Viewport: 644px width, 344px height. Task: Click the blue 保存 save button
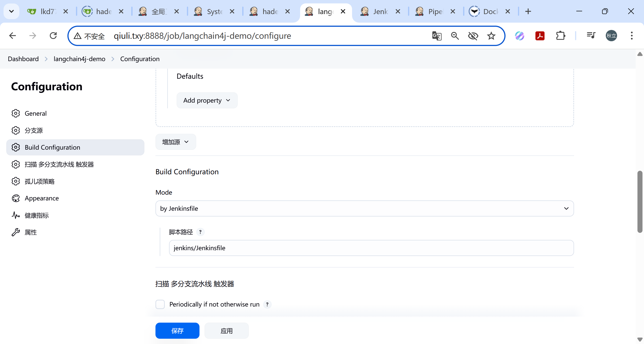pos(177,331)
